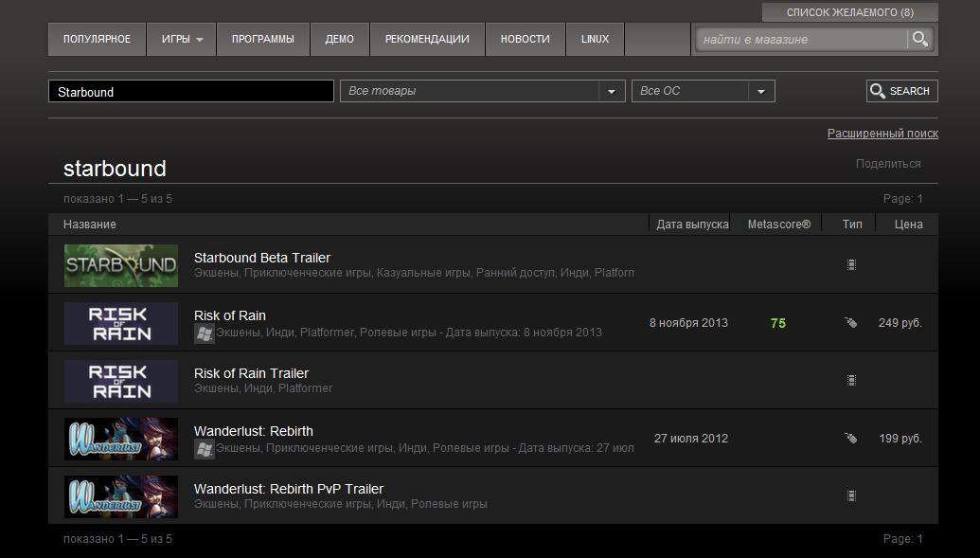Sort by Цена column header

[908, 224]
